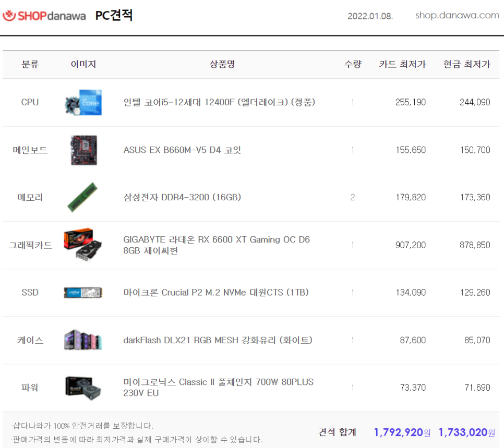Click the memory card price 179,820

[x=411, y=197]
